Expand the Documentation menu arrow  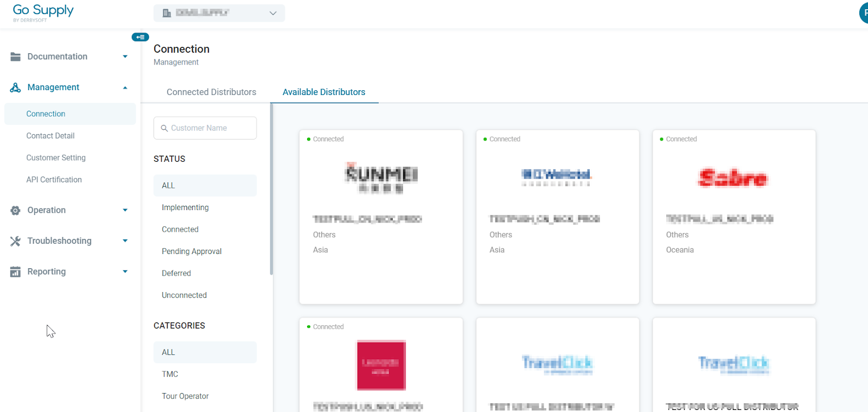pos(125,56)
